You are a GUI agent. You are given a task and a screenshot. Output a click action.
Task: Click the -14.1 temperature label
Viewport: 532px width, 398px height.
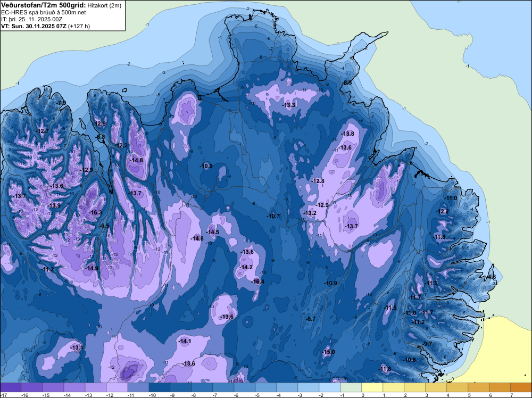185,342
